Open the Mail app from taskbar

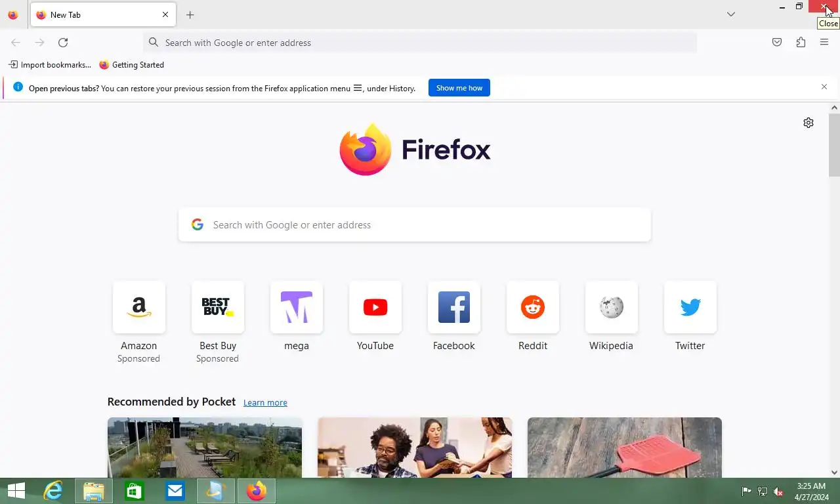[175, 491]
